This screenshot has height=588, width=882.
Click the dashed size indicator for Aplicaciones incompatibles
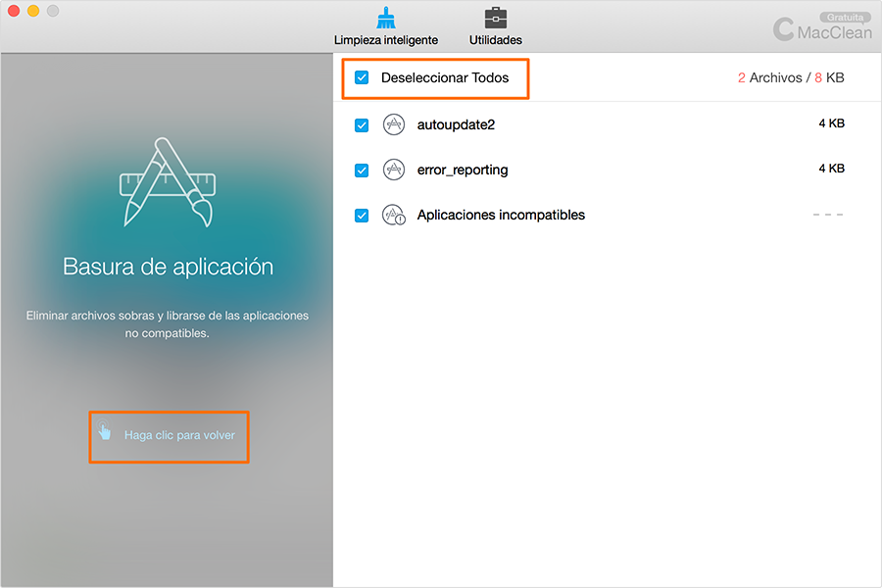pyautogui.click(x=828, y=215)
